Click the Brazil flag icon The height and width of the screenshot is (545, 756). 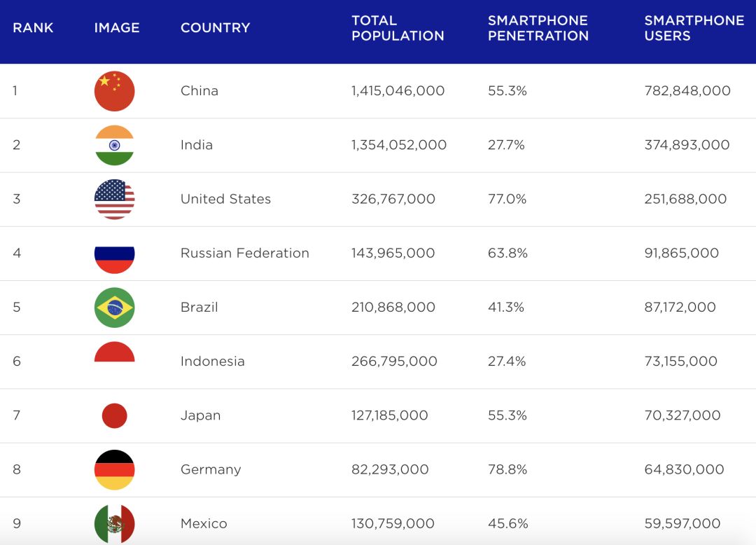coord(114,308)
